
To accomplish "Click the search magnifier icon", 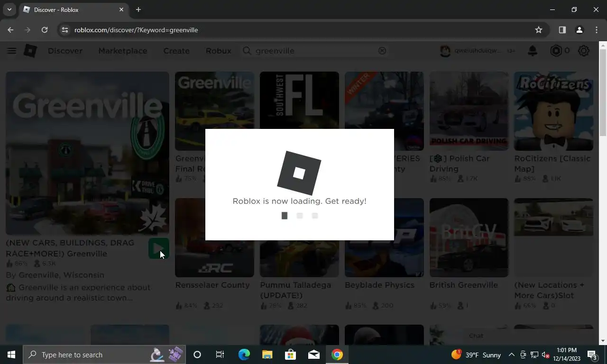I will [x=247, y=51].
